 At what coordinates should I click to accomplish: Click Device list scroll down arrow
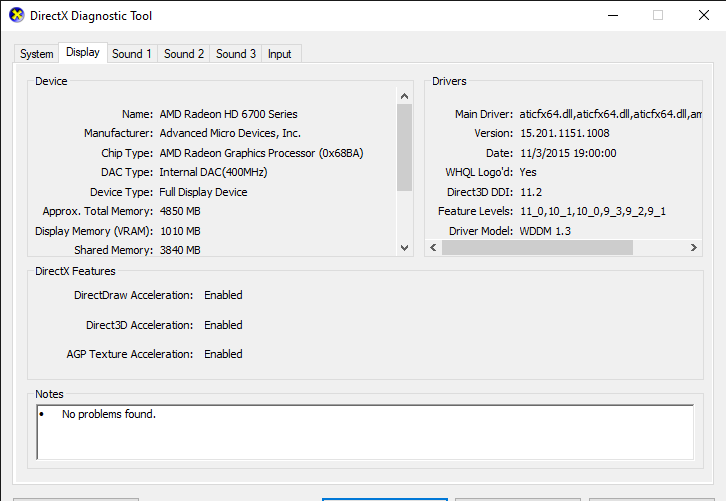click(x=404, y=248)
